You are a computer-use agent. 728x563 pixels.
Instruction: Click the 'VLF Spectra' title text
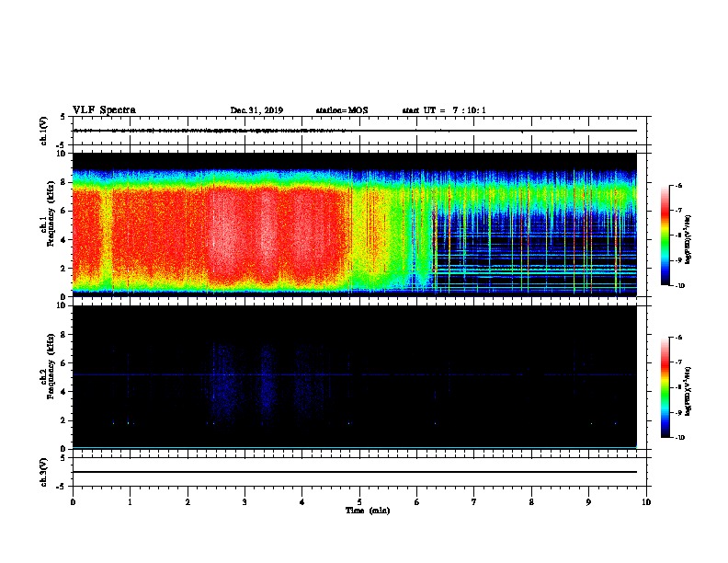click(x=104, y=110)
